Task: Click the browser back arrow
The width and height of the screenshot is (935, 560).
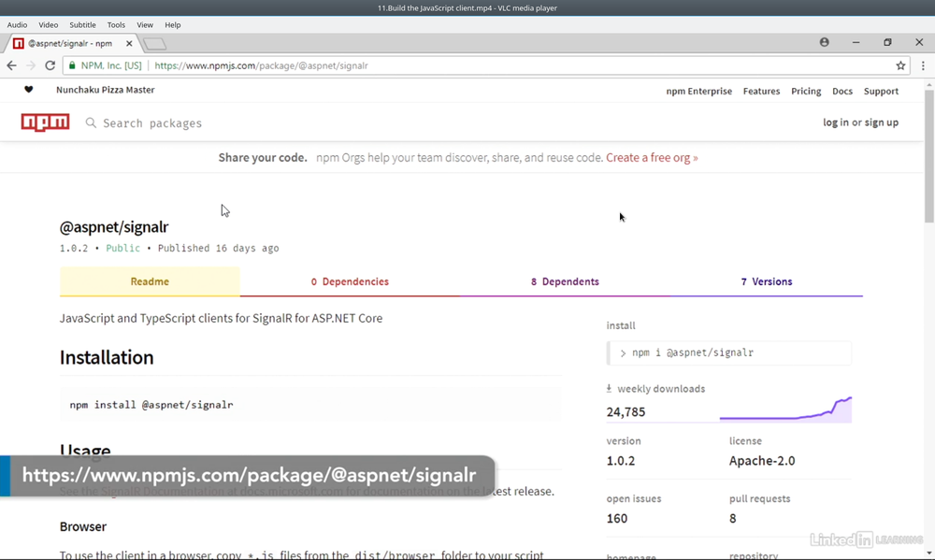Action: pos(12,65)
